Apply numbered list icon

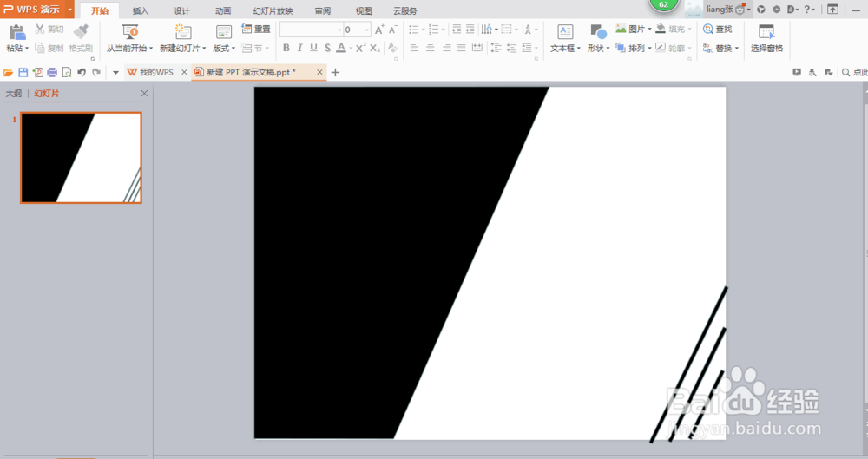point(433,30)
